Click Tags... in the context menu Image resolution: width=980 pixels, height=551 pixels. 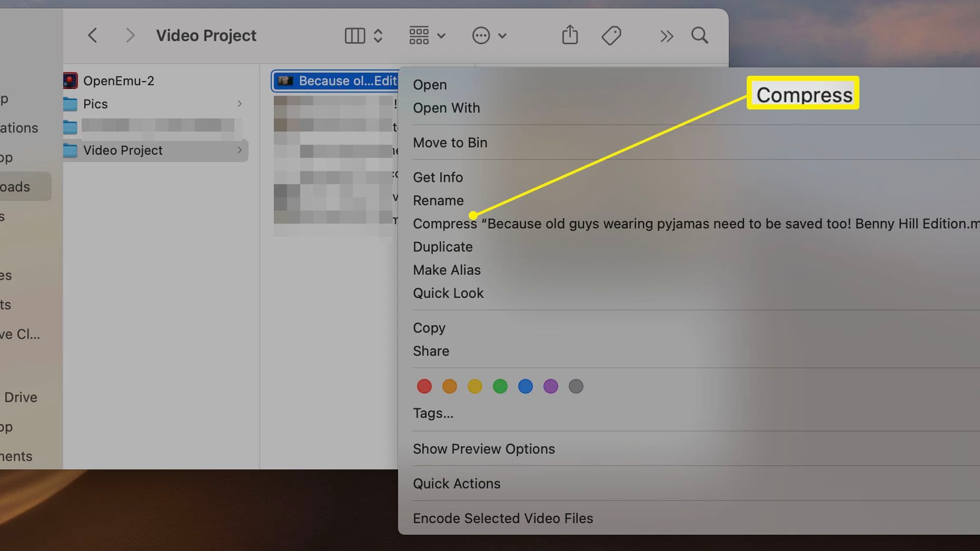[433, 413]
